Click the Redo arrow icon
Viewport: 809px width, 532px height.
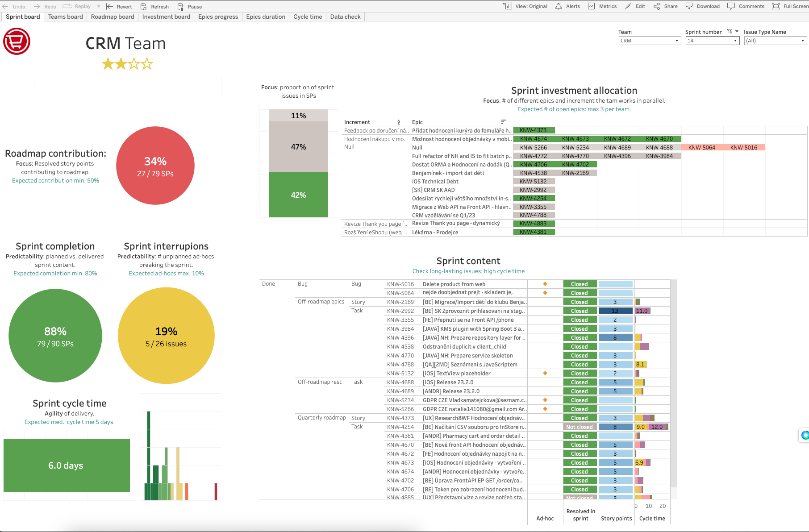(37, 6)
